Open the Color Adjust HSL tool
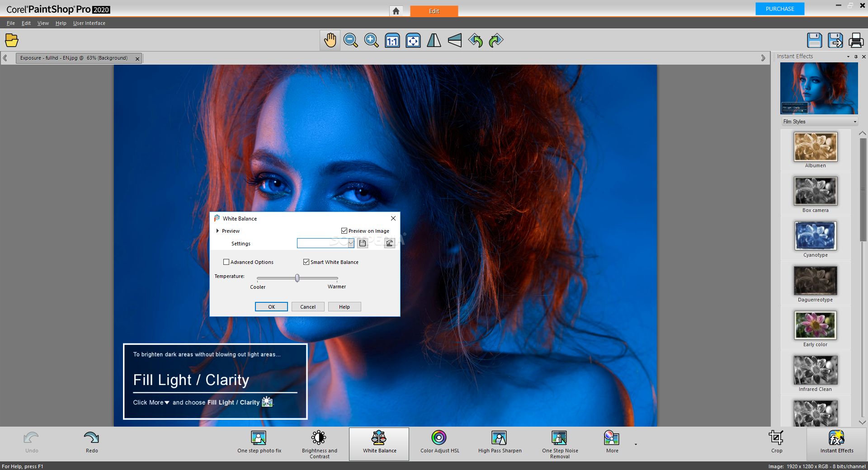The width and height of the screenshot is (868, 470). [438, 443]
